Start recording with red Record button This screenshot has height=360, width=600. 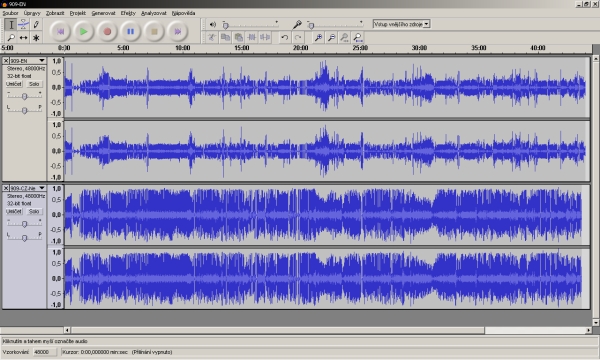[107, 31]
